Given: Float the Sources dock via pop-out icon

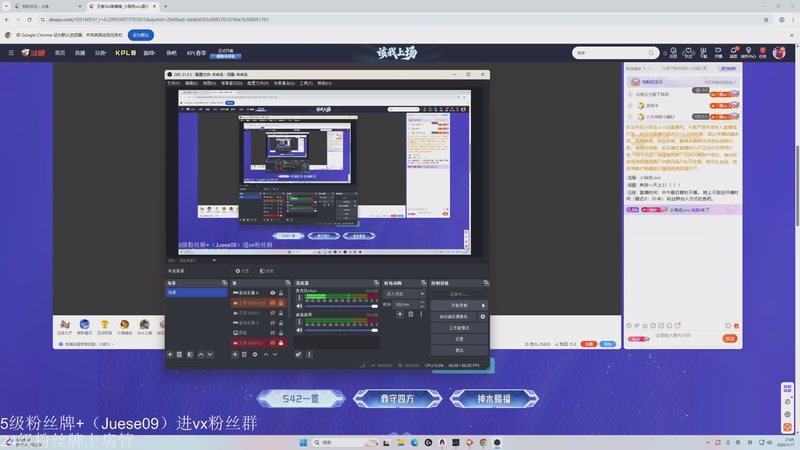Looking at the screenshot, I should point(288,283).
